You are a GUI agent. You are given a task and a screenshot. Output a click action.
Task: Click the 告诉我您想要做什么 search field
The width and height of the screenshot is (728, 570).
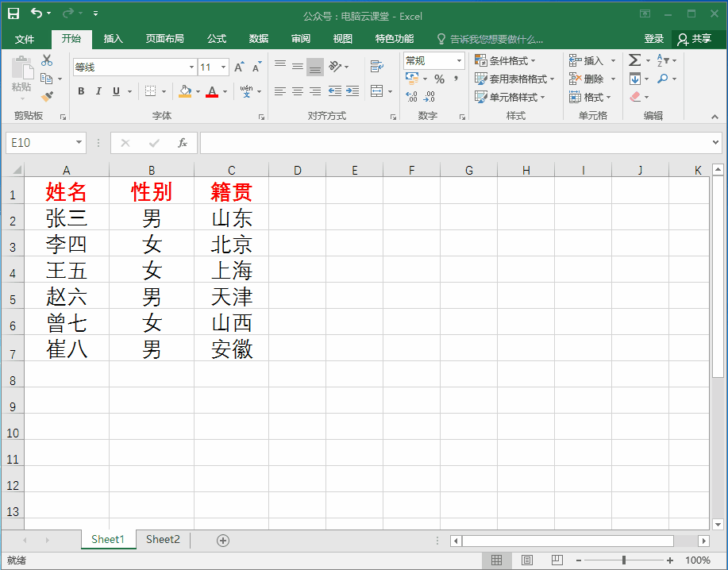click(x=491, y=39)
